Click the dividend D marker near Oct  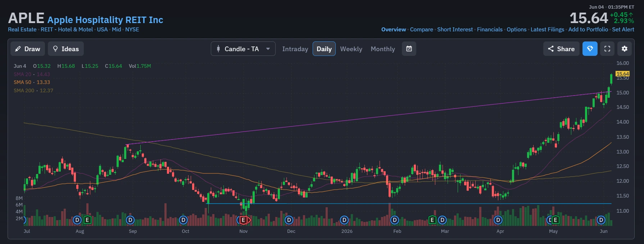[x=183, y=220]
